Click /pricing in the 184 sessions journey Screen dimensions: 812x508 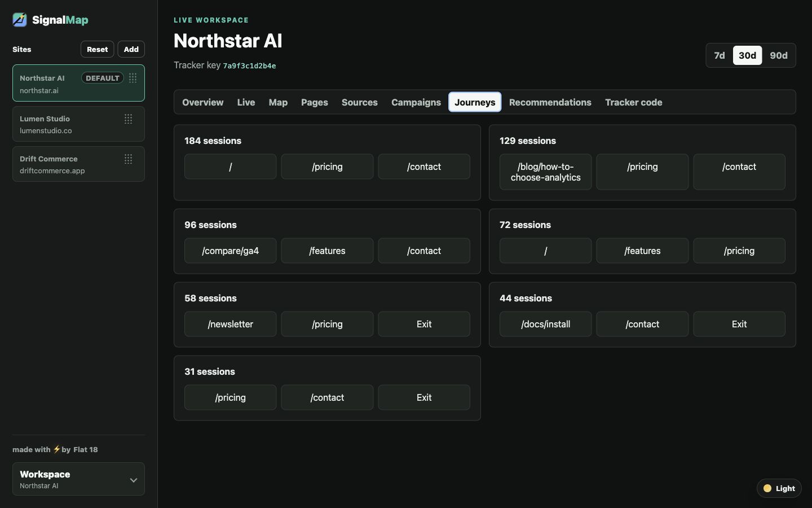coord(327,167)
